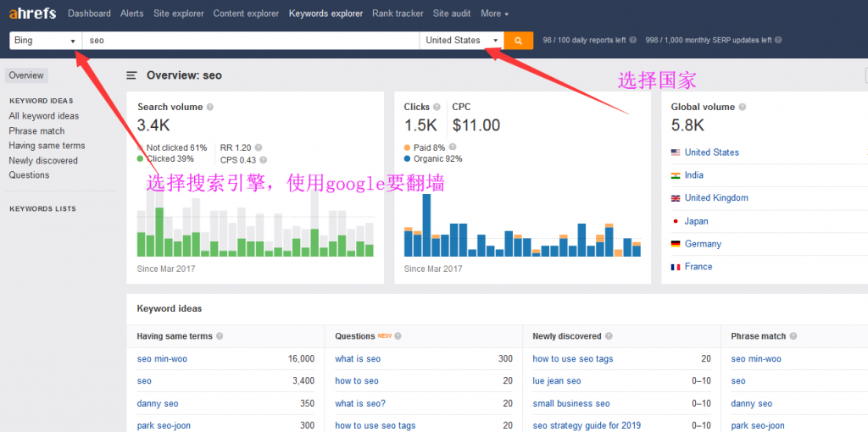Open Site audit
Image resolution: width=868 pixels, height=432 pixels.
pyautogui.click(x=452, y=14)
